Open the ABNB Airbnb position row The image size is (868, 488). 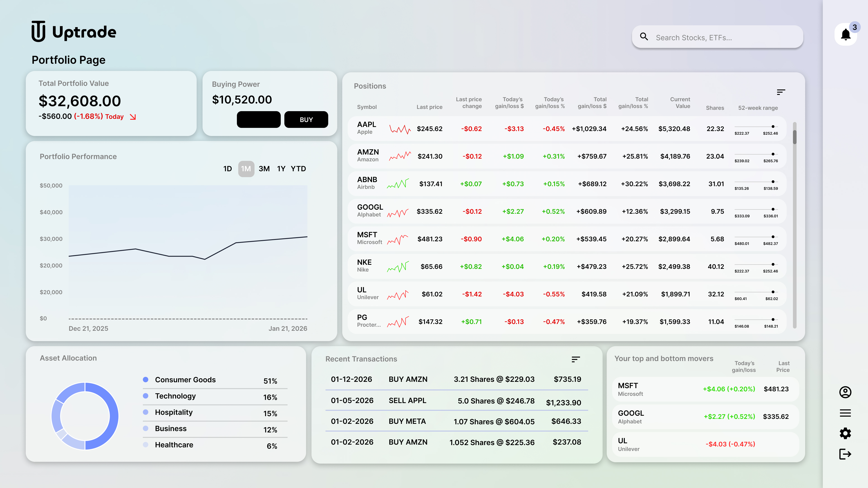tap(567, 184)
